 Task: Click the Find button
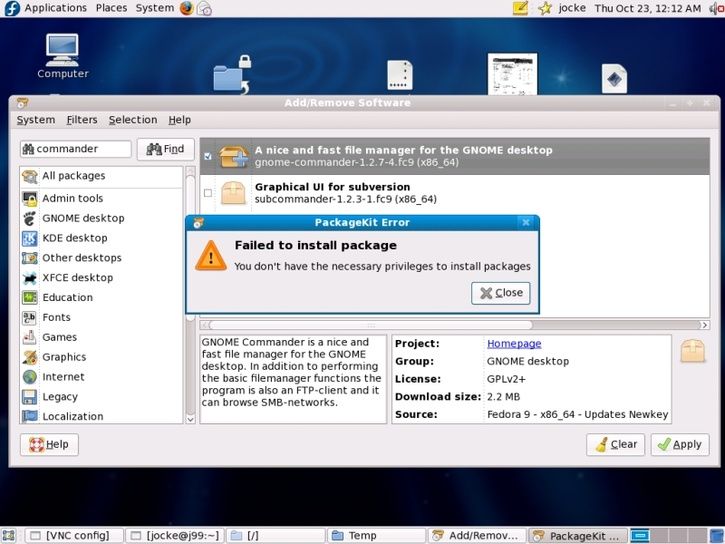click(166, 149)
